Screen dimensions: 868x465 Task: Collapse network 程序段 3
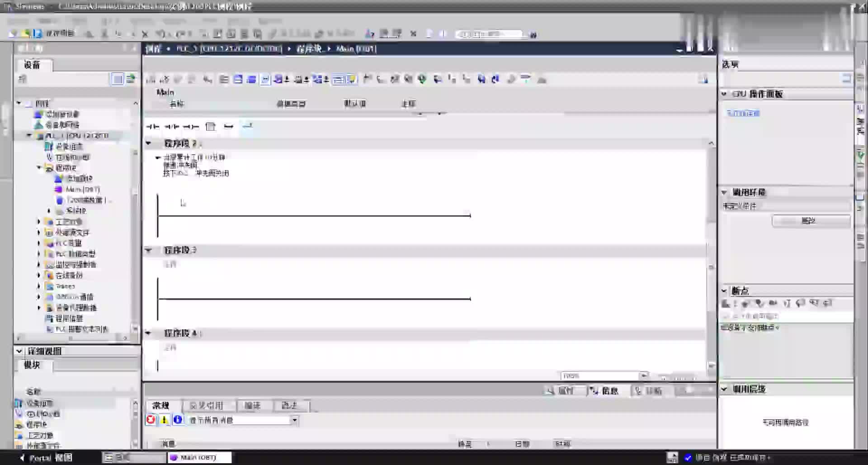click(148, 250)
